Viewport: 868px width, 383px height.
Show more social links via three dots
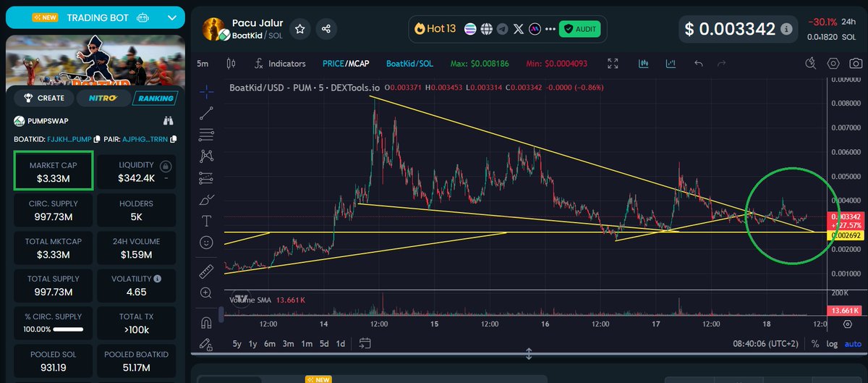pos(551,29)
